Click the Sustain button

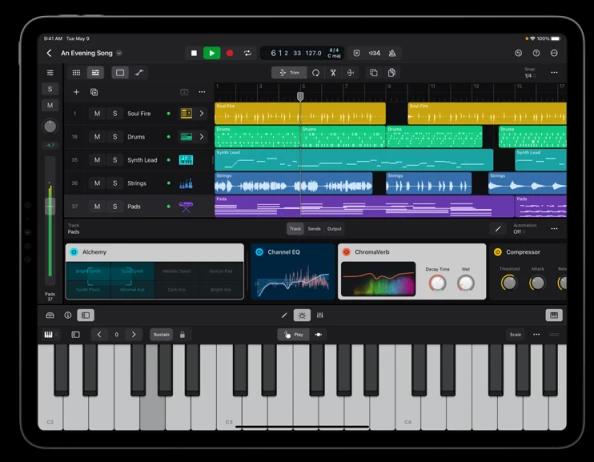coord(161,334)
